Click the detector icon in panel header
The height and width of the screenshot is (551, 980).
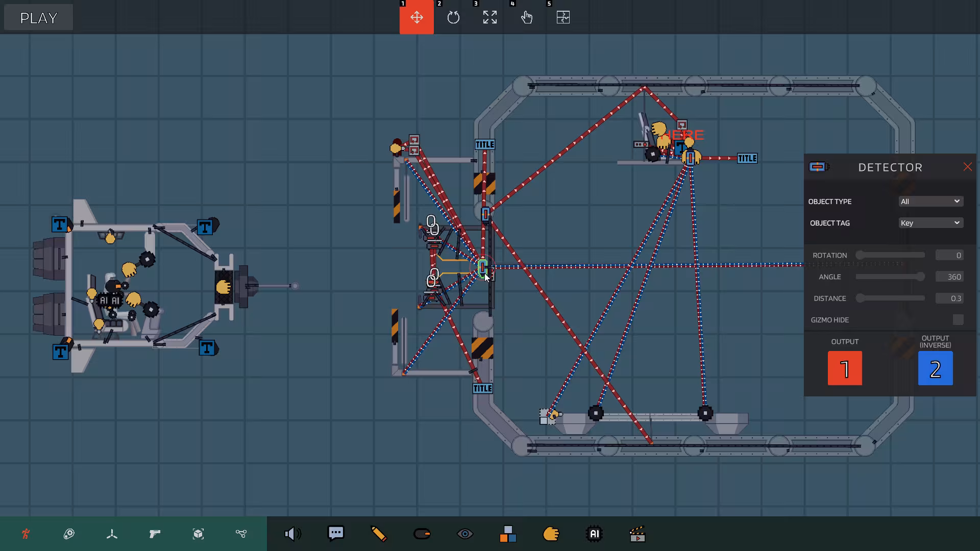click(x=819, y=167)
